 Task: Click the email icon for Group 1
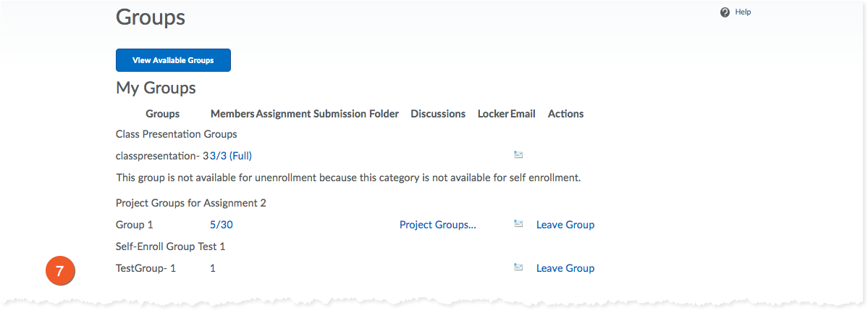pyautogui.click(x=518, y=224)
